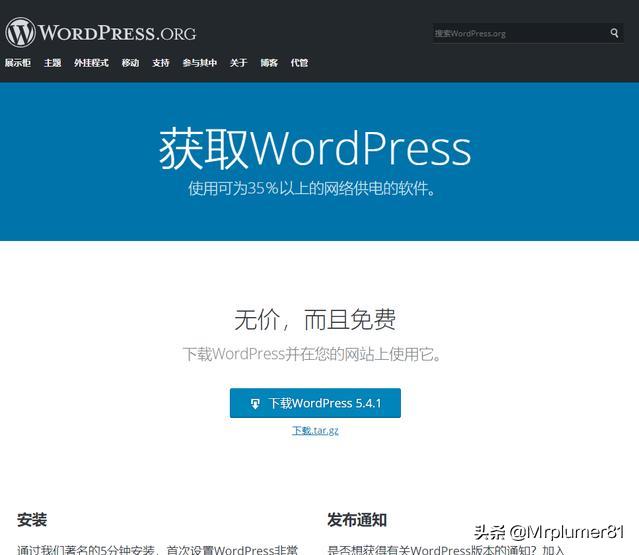Screen dimensions: 639x555
Task: Open the 外挂程式 menu item
Action: tap(91, 63)
